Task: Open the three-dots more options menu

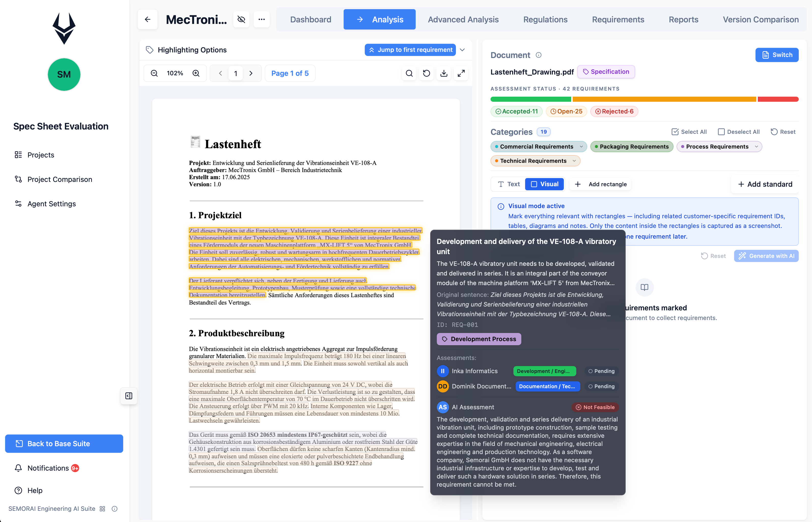Action: tap(261, 19)
